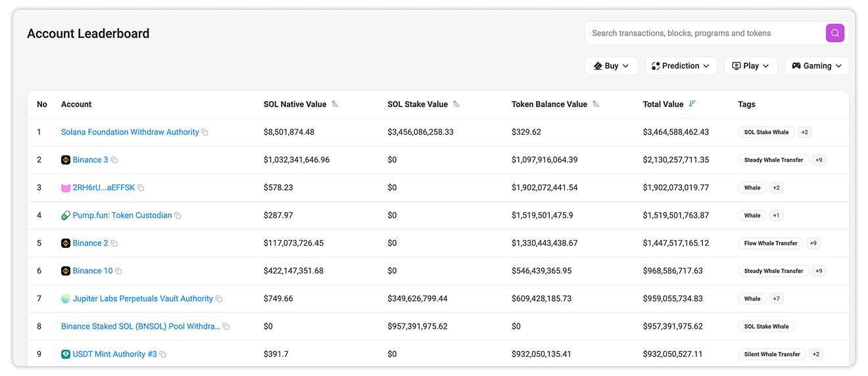Open Pump.fun: Token Custodian account
Screen dimensions: 868x376
[x=122, y=216]
